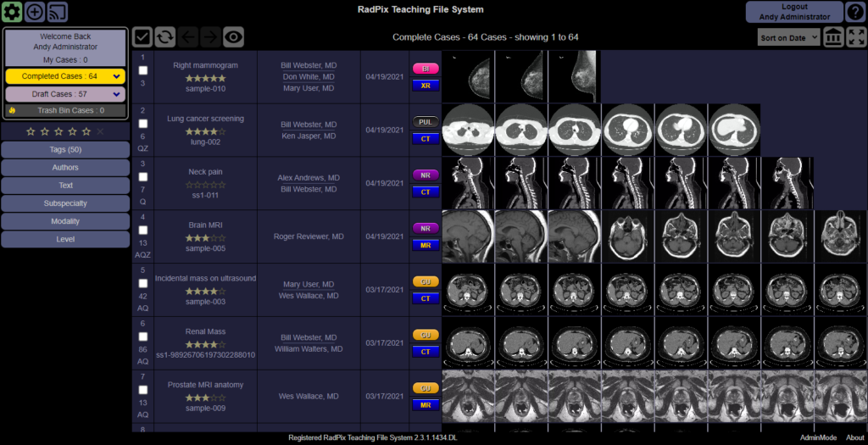The height and width of the screenshot is (445, 868).
Task: Toggle the eye view icon in toolbar
Action: [234, 37]
